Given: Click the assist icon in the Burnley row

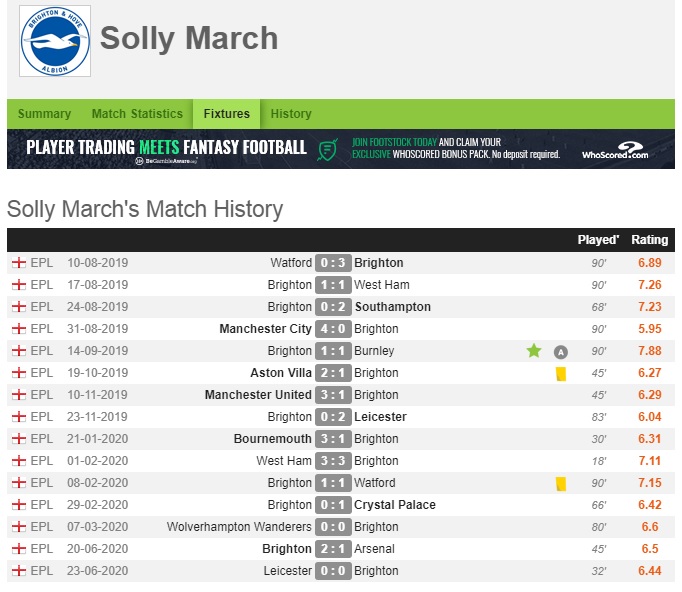Looking at the screenshot, I should tap(561, 352).
